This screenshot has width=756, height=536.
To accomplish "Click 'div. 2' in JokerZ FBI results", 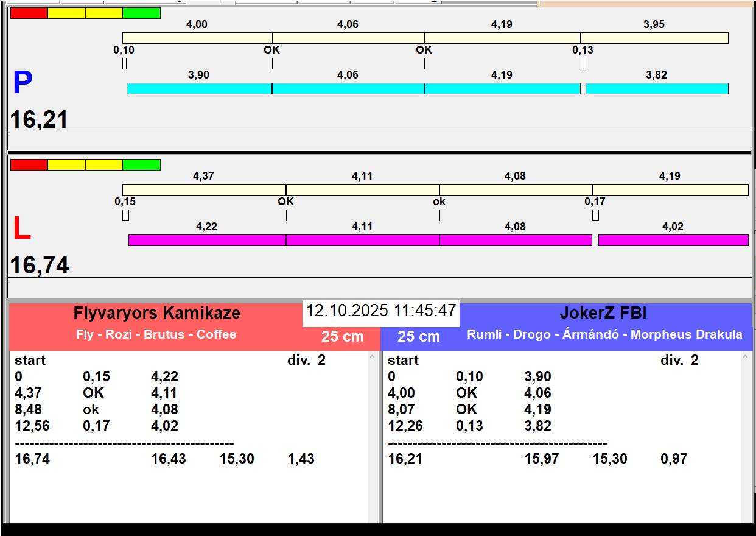I will 679,361.
